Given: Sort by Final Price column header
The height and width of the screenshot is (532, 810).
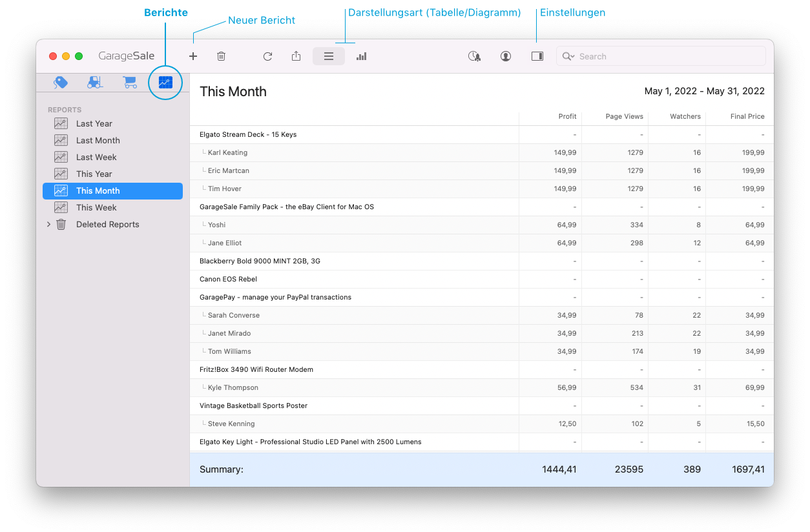Looking at the screenshot, I should pyautogui.click(x=747, y=116).
